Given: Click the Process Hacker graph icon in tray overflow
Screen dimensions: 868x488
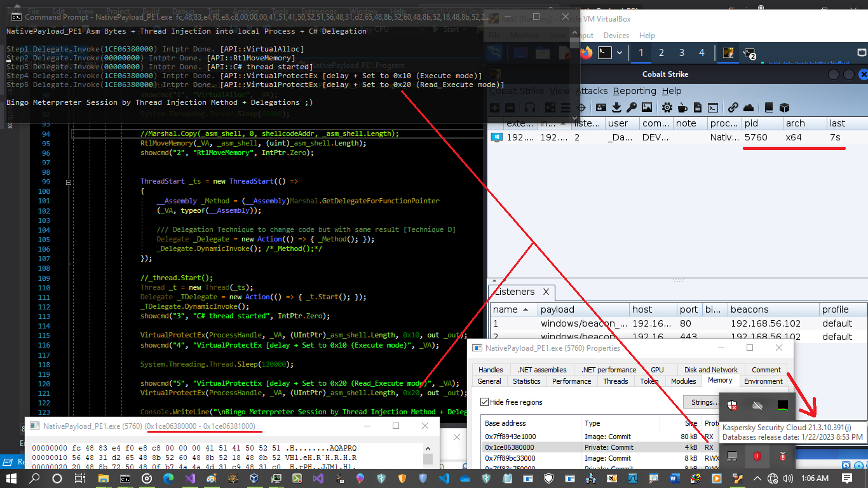Looking at the screenshot, I should (782, 405).
